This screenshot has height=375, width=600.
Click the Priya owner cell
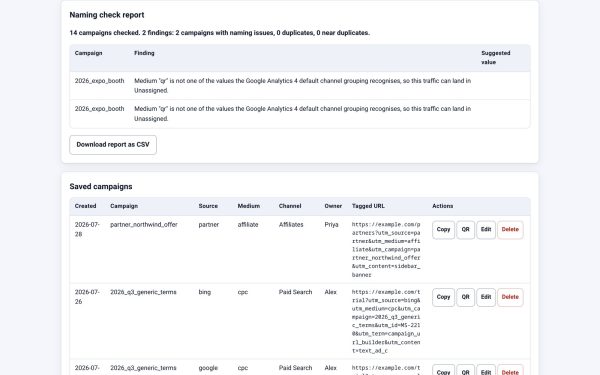pyautogui.click(x=331, y=225)
